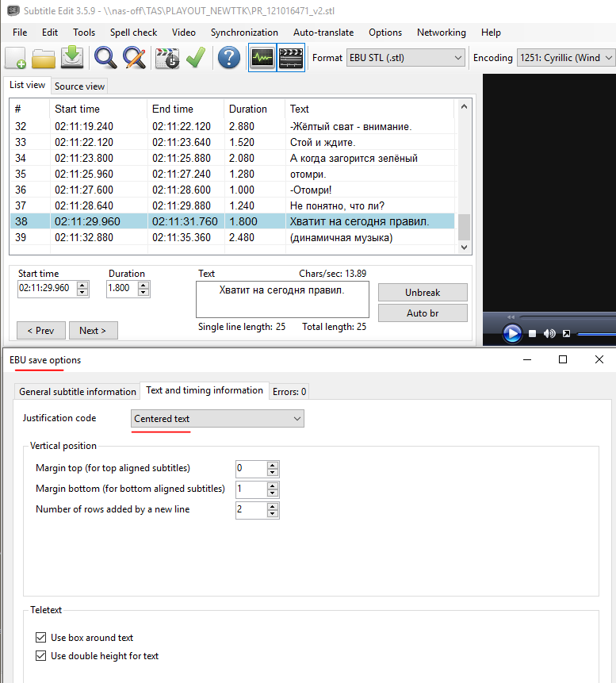Open the Edit menu
This screenshot has height=683, width=616.
(50, 33)
